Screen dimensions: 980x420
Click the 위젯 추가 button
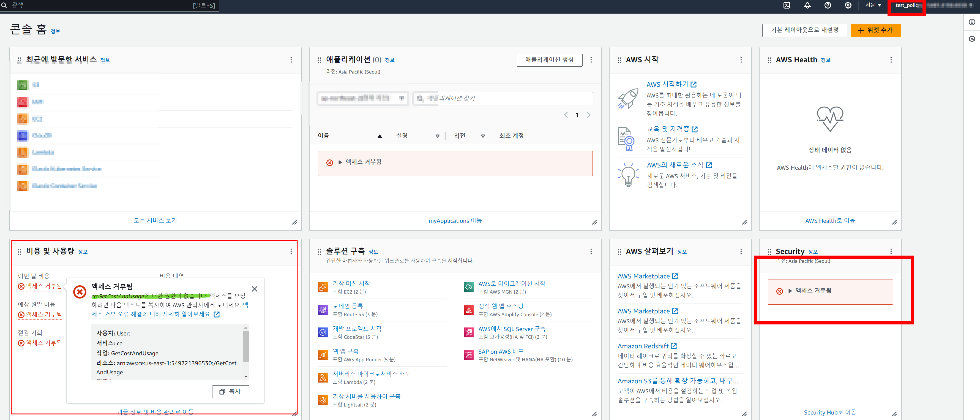click(875, 30)
